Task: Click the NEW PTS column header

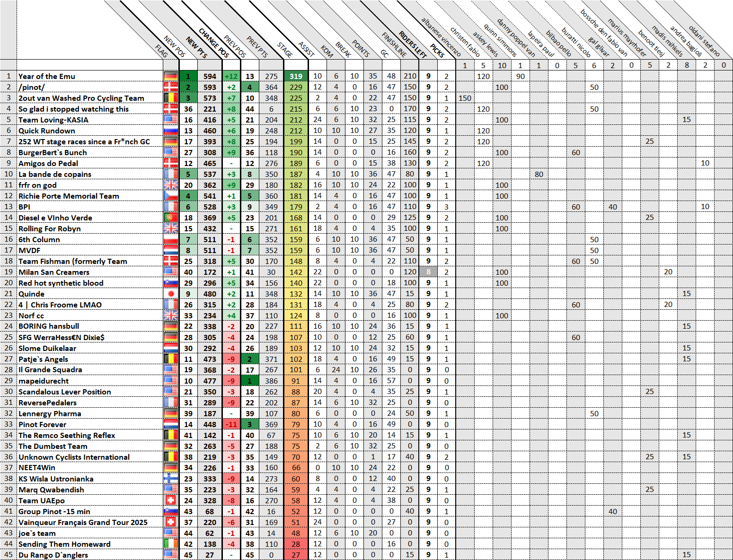Action: [197, 47]
